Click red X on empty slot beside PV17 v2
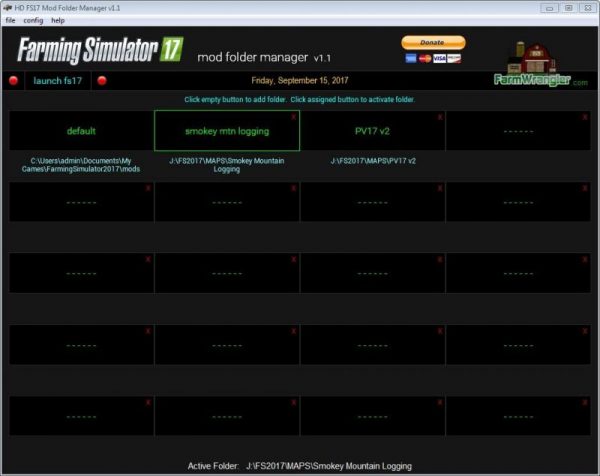 [x=585, y=117]
